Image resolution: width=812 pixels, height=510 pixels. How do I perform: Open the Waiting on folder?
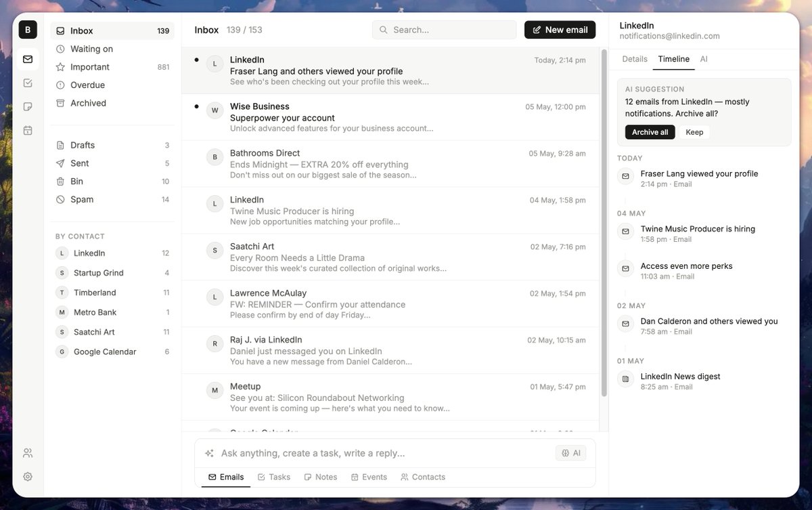pyautogui.click(x=112, y=49)
